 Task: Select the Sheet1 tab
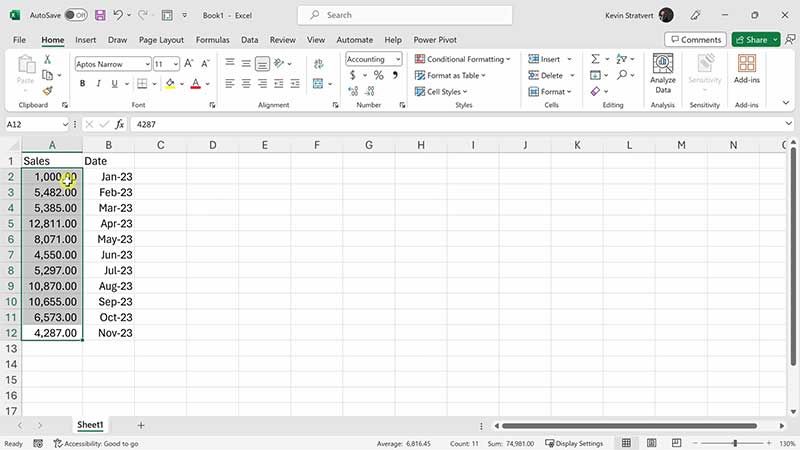click(90, 424)
